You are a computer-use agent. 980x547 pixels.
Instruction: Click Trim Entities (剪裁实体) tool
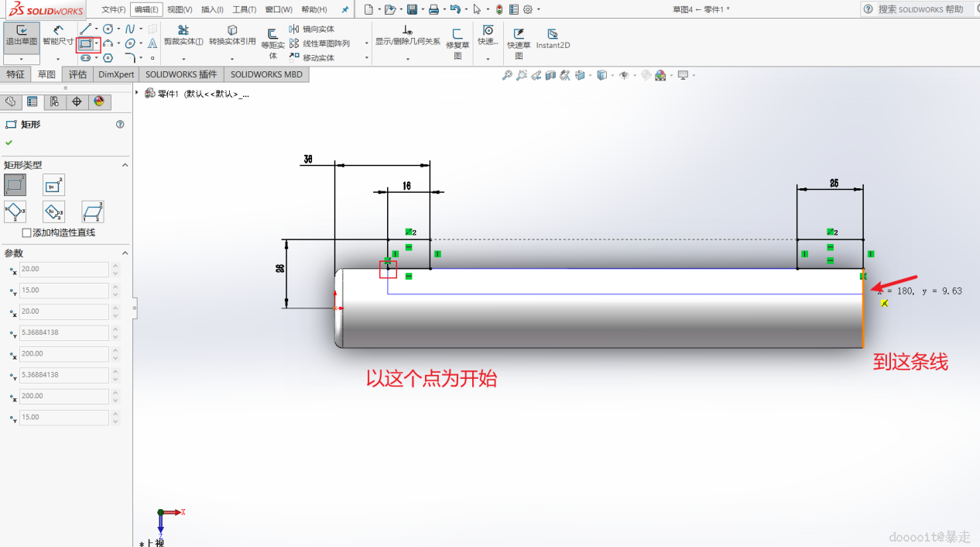183,36
